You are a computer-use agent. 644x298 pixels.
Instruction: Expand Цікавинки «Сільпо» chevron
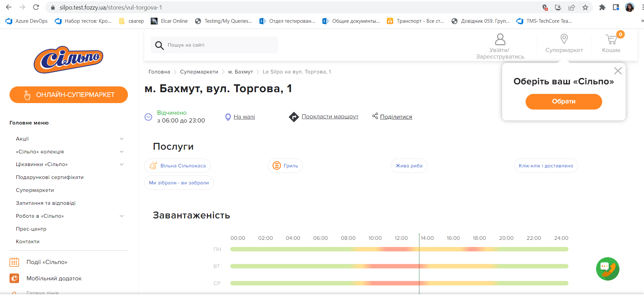[121, 164]
